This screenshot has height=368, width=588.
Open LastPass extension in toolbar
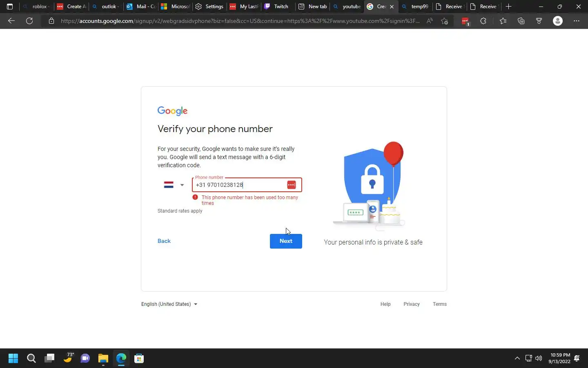pyautogui.click(x=465, y=21)
